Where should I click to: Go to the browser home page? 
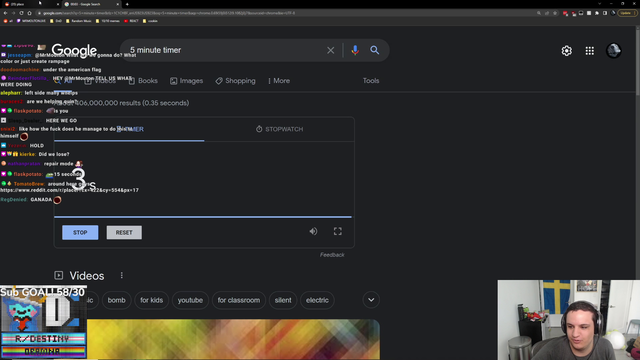click(x=29, y=13)
